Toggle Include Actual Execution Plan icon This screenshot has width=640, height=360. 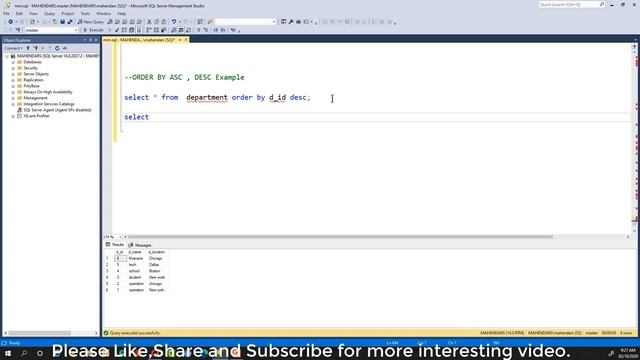pyautogui.click(x=149, y=30)
